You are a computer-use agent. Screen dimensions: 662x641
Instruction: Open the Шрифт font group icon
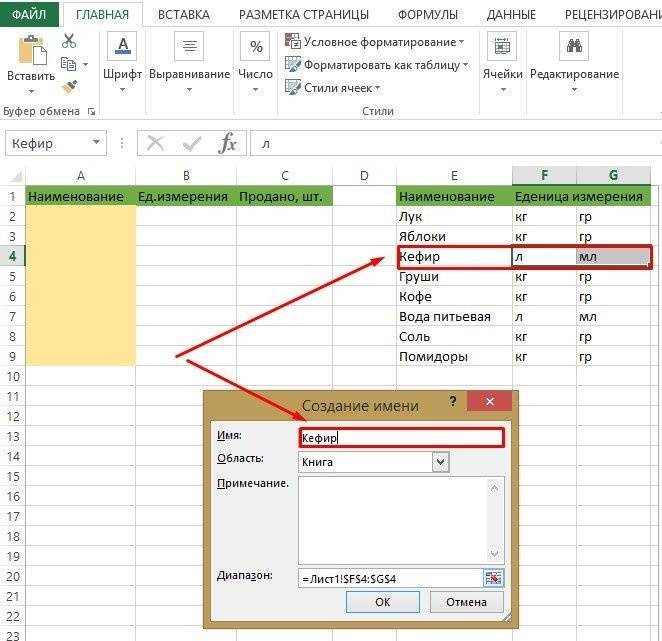click(x=122, y=46)
